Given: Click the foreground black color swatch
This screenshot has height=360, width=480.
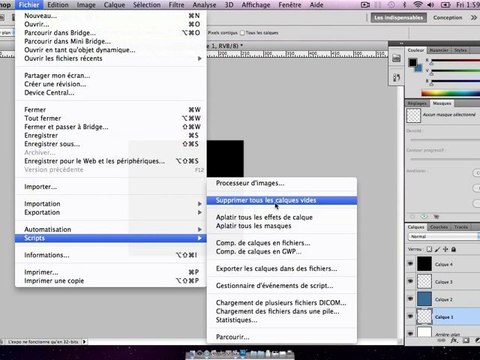Looking at the screenshot, I should tap(413, 62).
